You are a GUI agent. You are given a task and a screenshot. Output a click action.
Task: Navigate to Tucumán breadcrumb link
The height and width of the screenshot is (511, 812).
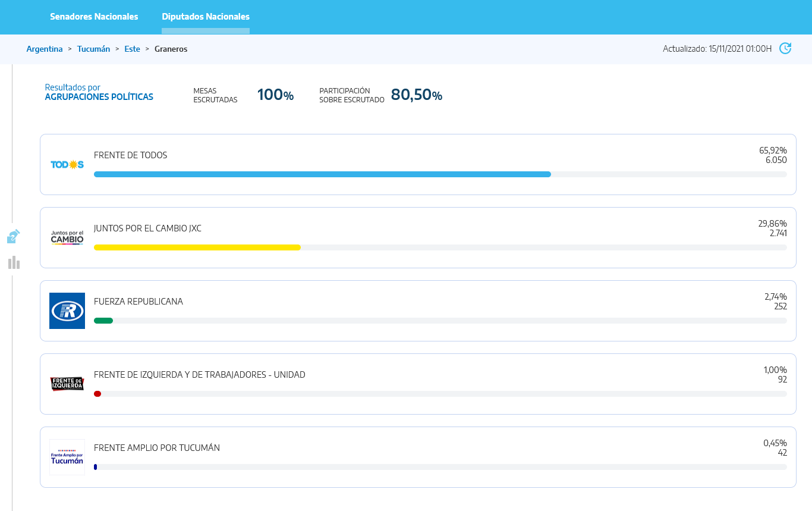[x=93, y=49]
